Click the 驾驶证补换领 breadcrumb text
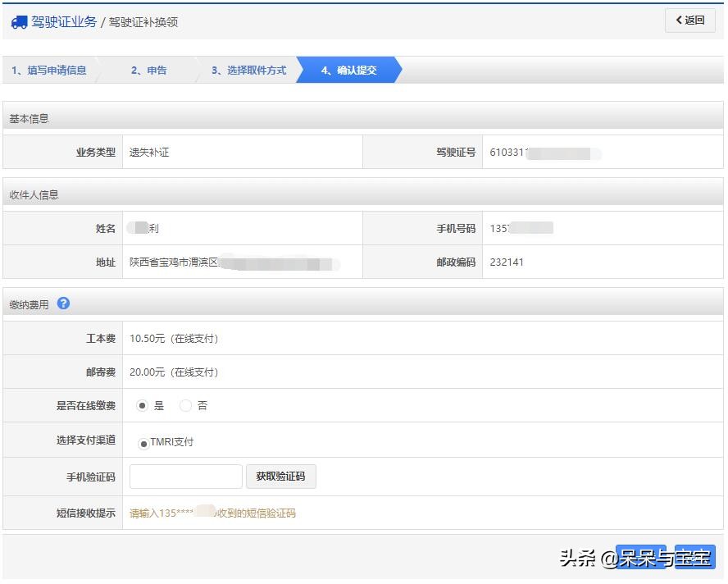 (x=143, y=22)
